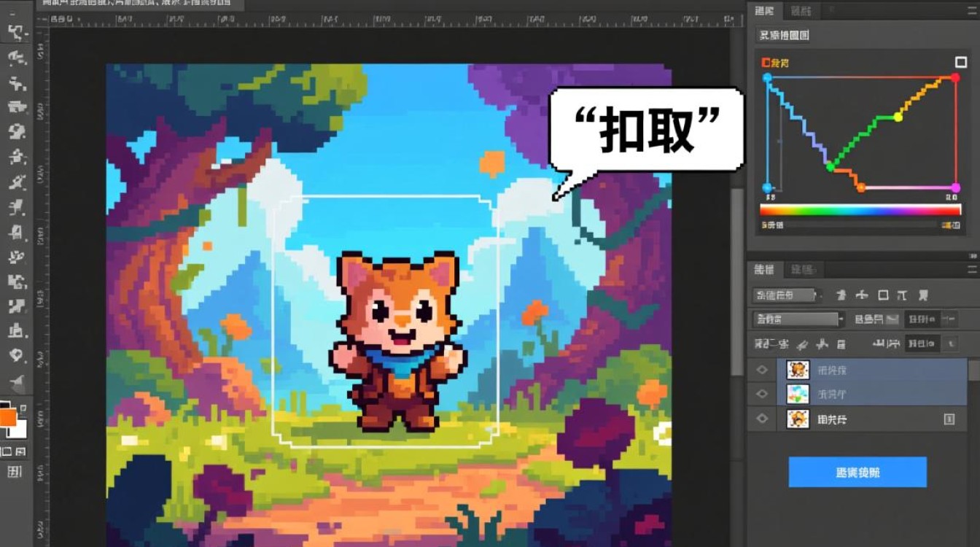Switch to the second tab in the layers panel
This screenshot has height=547, width=980.
coord(803,270)
